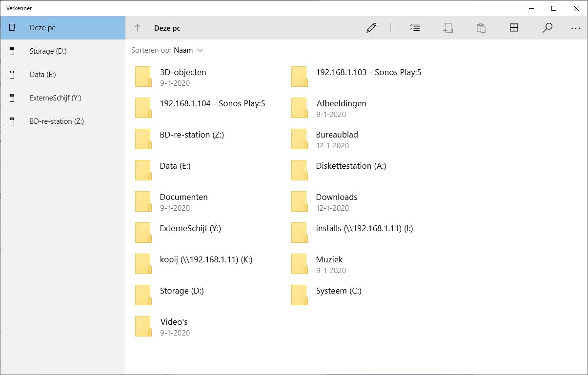
Task: Click the pencil rename icon in toolbar
Action: 371,28
